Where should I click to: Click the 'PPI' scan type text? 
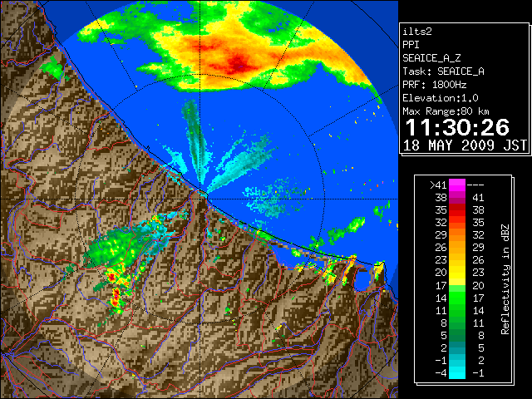(411, 45)
